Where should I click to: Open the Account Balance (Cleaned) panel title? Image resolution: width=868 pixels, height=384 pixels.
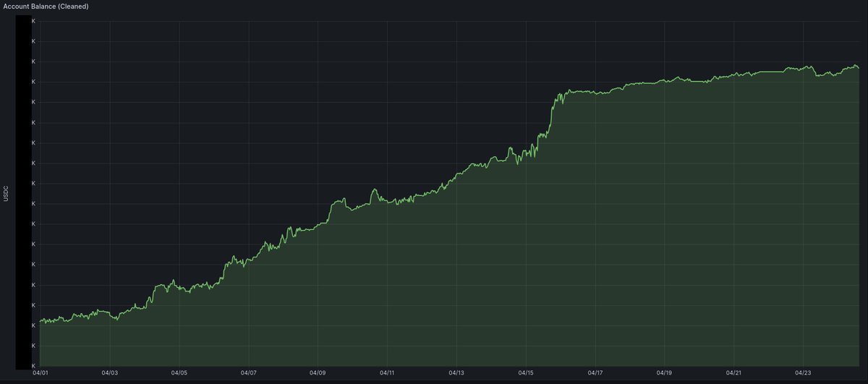tap(47, 6)
